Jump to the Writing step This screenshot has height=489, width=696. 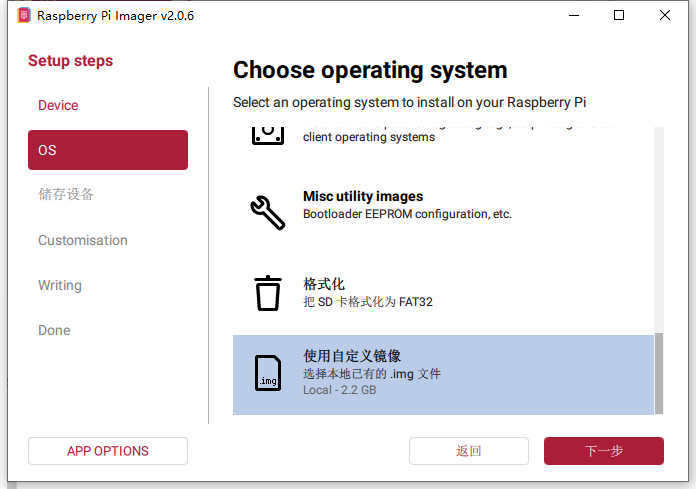click(60, 285)
